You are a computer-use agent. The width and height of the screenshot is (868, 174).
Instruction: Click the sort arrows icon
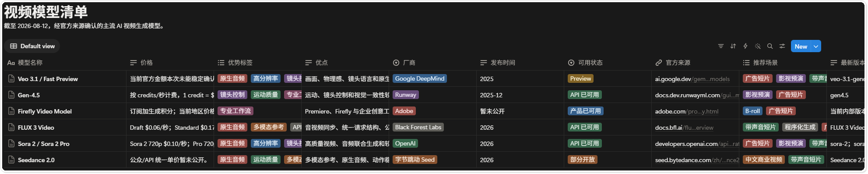pyautogui.click(x=733, y=46)
